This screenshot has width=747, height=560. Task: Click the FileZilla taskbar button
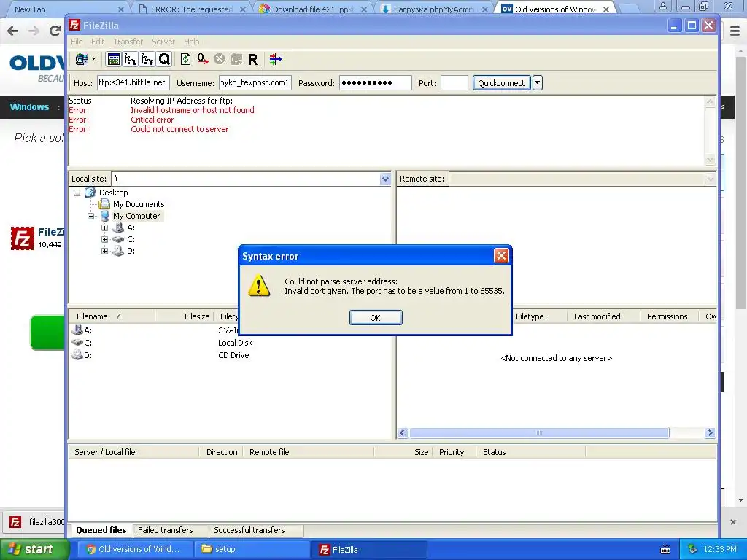click(x=369, y=550)
